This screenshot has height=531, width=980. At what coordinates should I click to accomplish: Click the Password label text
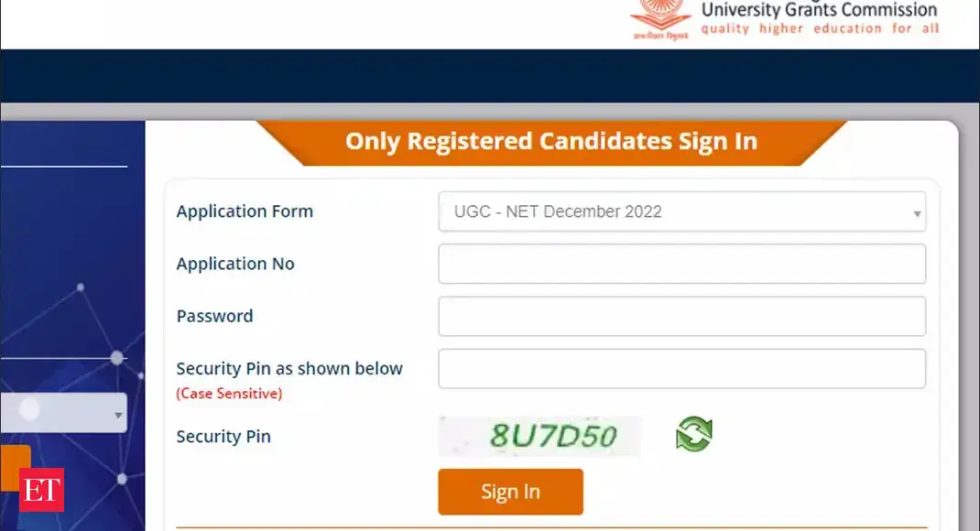coord(214,316)
